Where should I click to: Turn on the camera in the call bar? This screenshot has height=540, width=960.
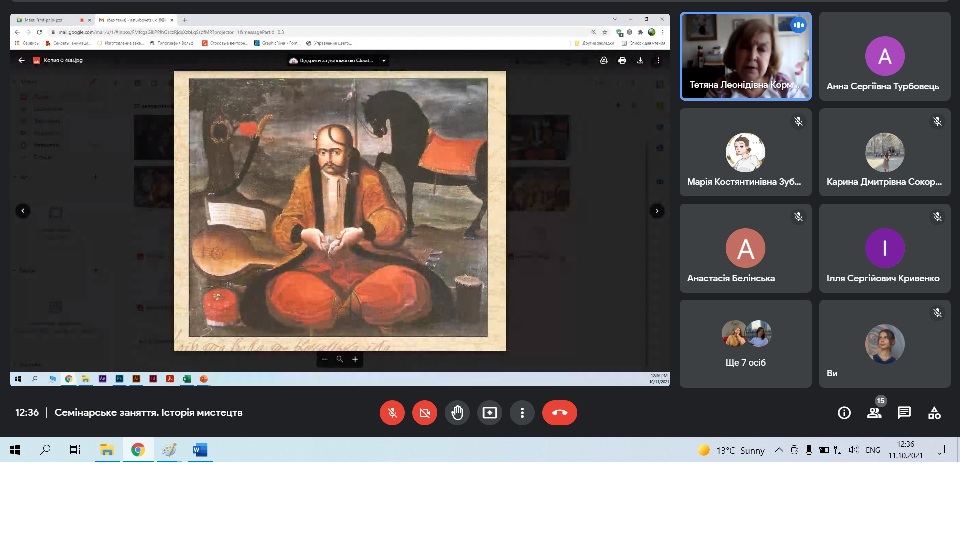point(425,412)
